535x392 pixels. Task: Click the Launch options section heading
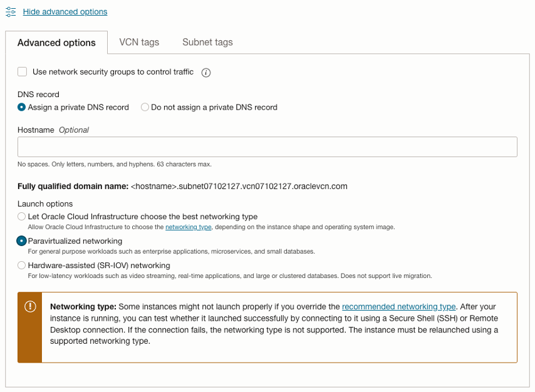point(45,204)
